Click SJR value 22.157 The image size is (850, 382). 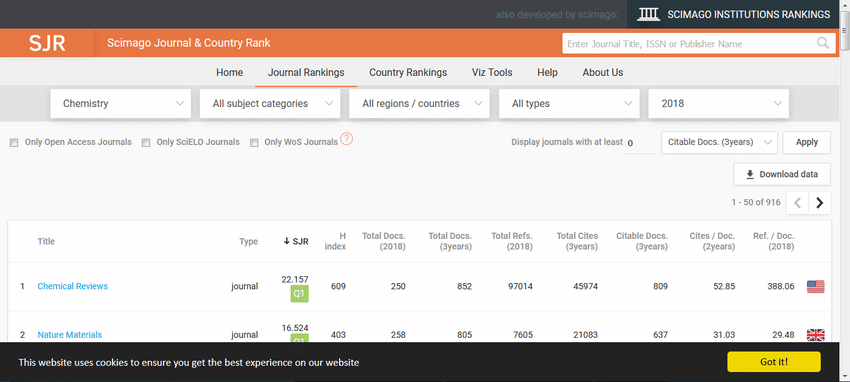pos(295,280)
